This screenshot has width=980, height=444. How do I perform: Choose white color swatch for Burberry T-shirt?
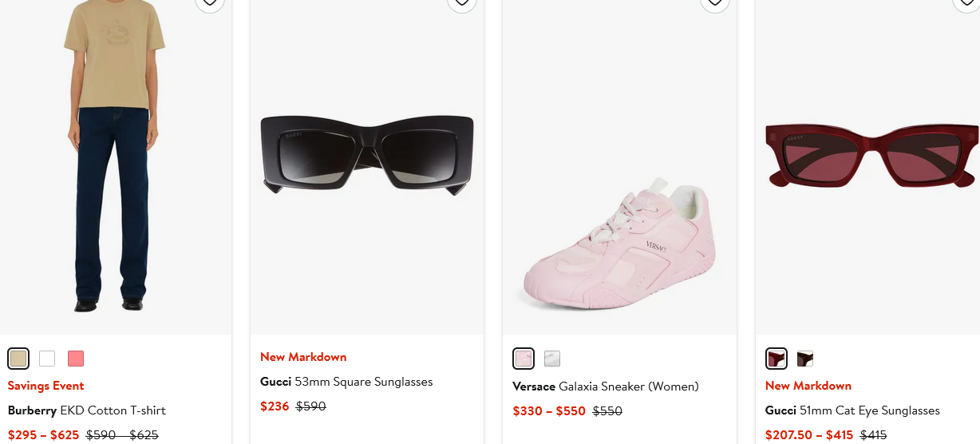[x=47, y=359]
